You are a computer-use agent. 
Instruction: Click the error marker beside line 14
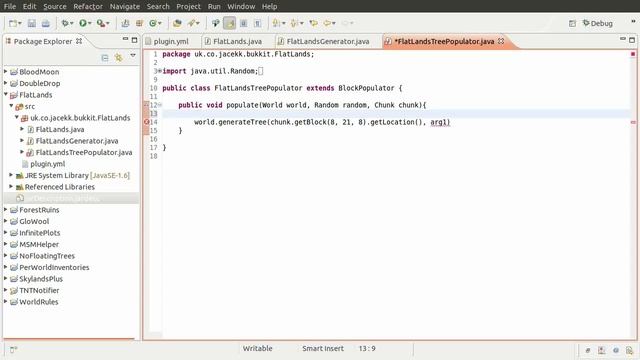click(147, 122)
